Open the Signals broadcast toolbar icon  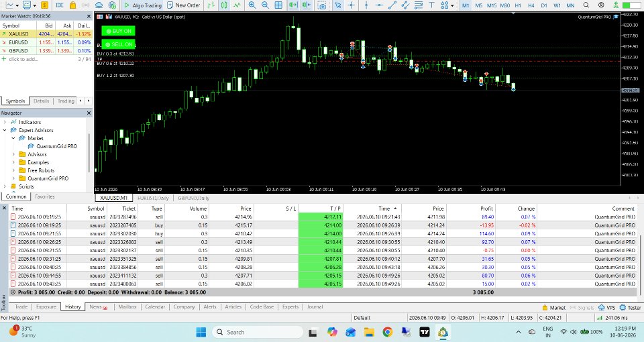[x=86, y=5]
